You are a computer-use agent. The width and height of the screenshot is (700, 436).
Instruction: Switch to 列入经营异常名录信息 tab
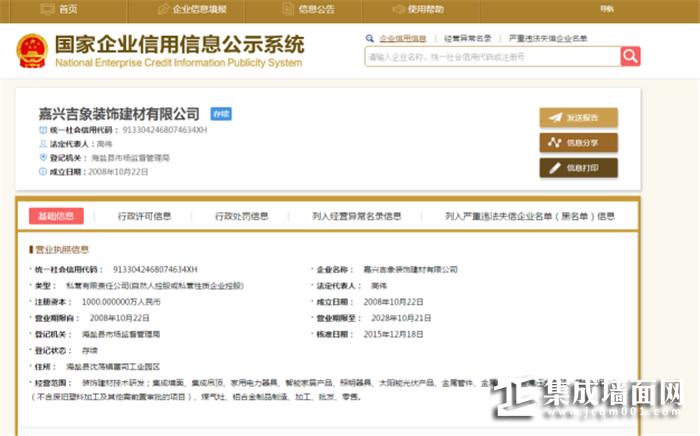[x=356, y=216]
